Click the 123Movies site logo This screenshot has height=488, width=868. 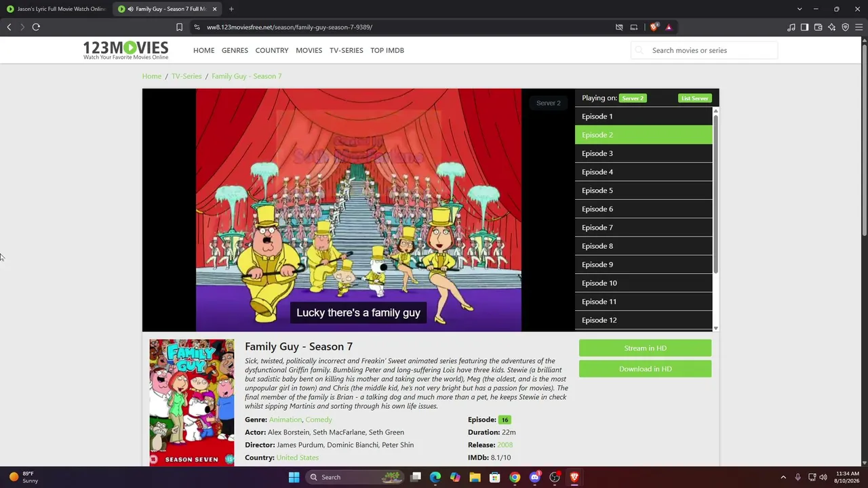125,50
